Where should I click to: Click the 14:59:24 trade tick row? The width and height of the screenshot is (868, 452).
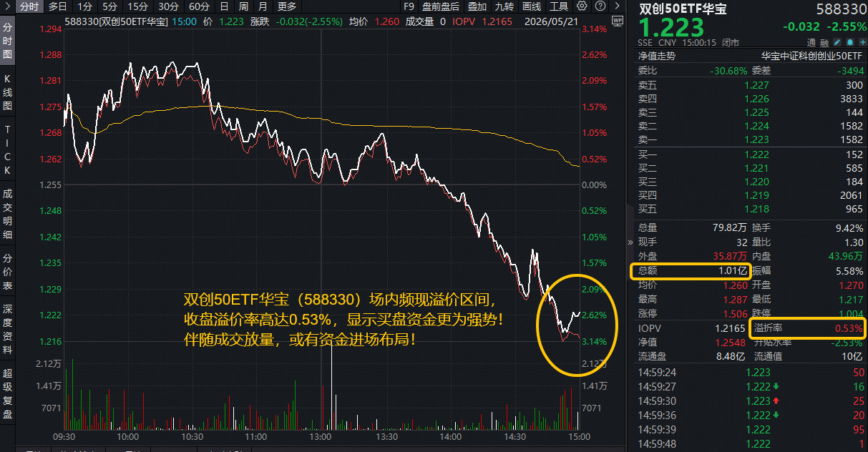751,372
